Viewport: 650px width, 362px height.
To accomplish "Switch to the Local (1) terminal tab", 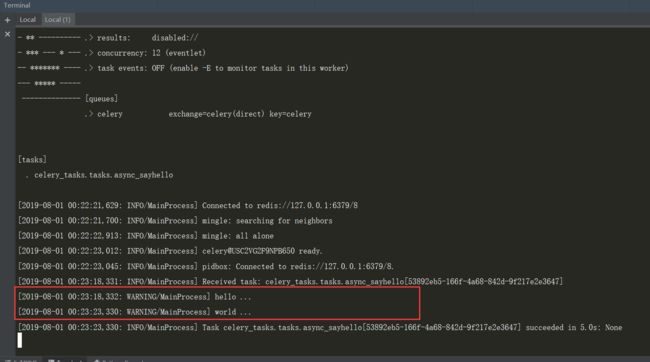I will click(57, 19).
